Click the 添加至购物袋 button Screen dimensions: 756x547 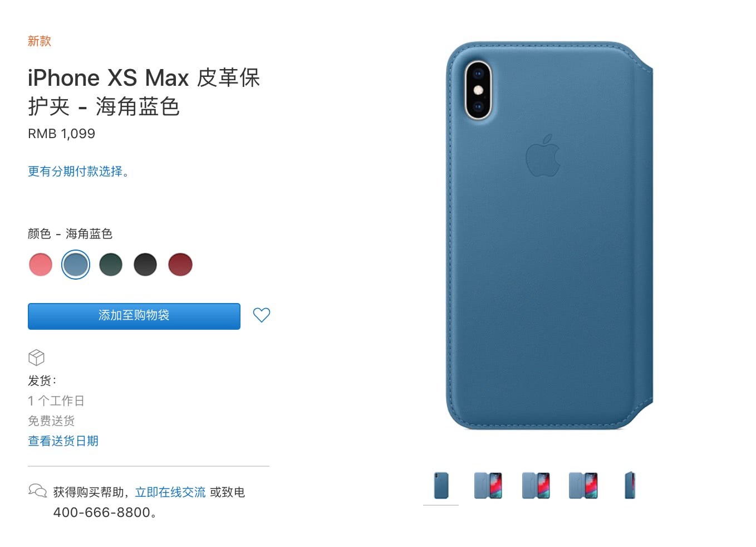(134, 316)
